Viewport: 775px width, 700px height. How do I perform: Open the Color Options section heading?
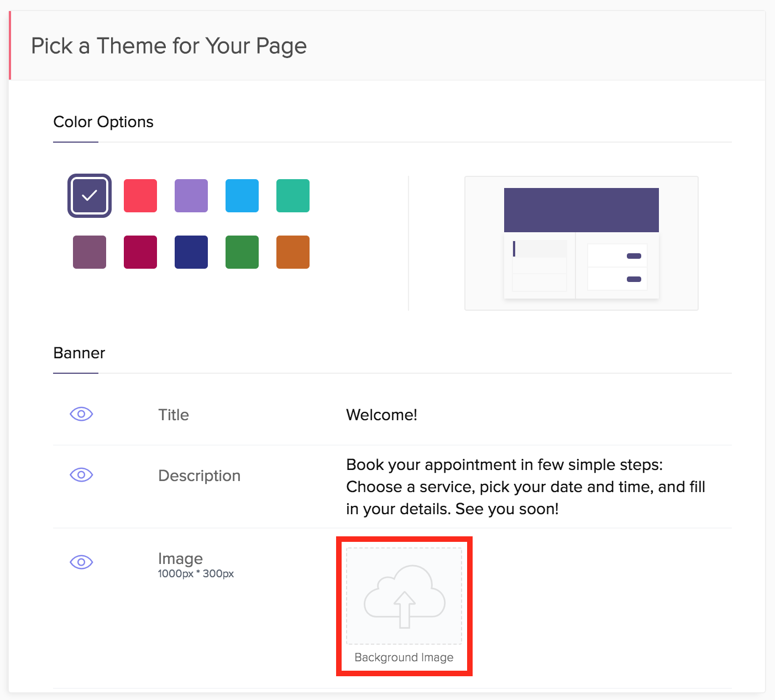click(103, 122)
